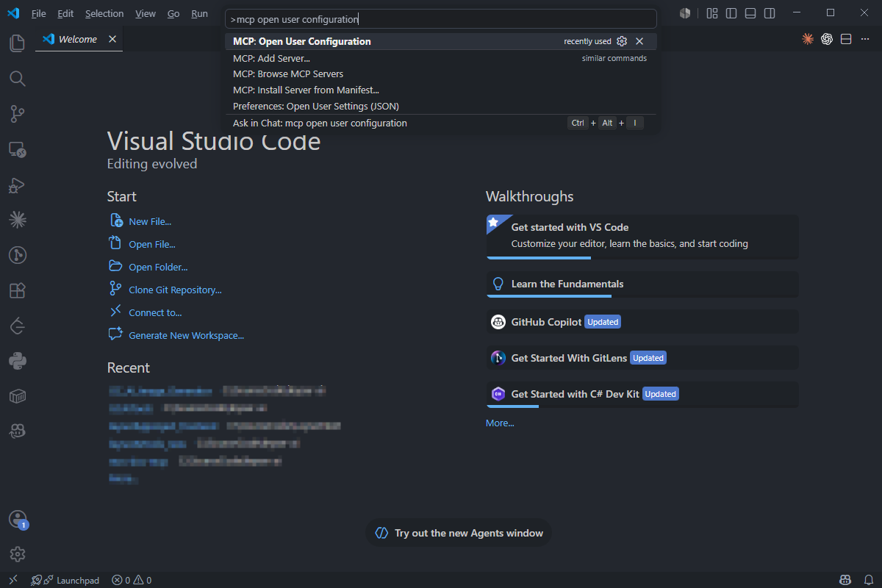The height and width of the screenshot is (588, 882).
Task: Remove recently used command with X button
Action: (x=639, y=41)
